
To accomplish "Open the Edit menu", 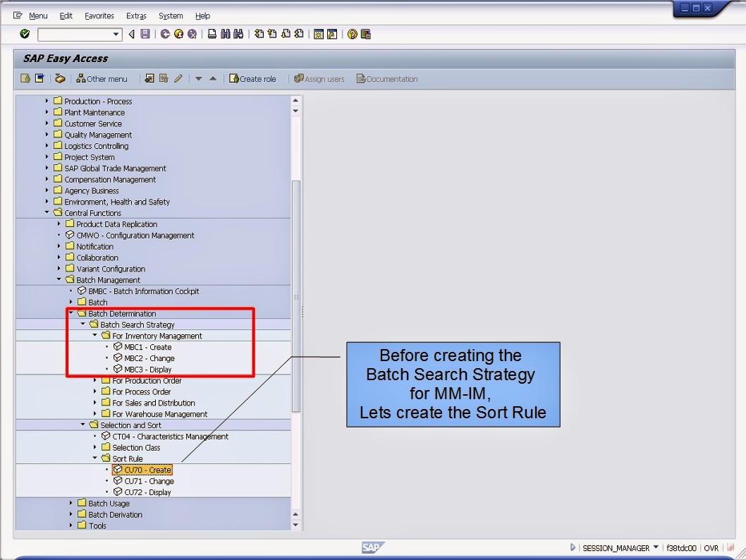I will click(66, 16).
